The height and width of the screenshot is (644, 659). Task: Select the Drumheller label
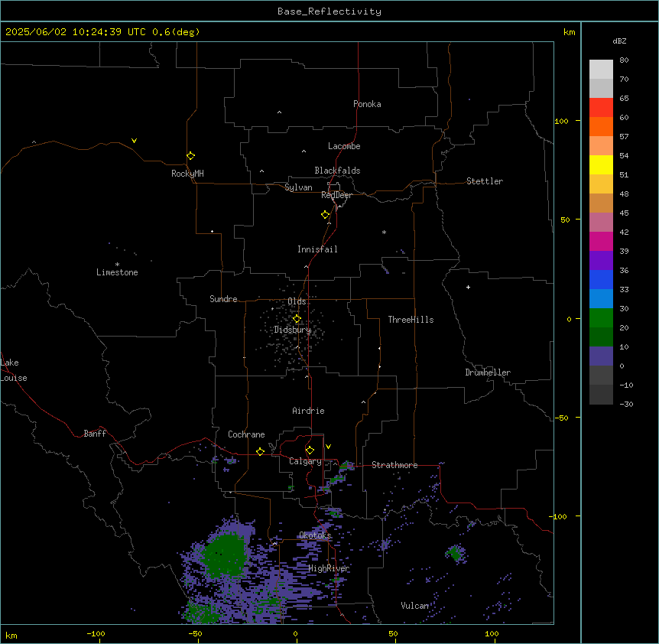488,372
